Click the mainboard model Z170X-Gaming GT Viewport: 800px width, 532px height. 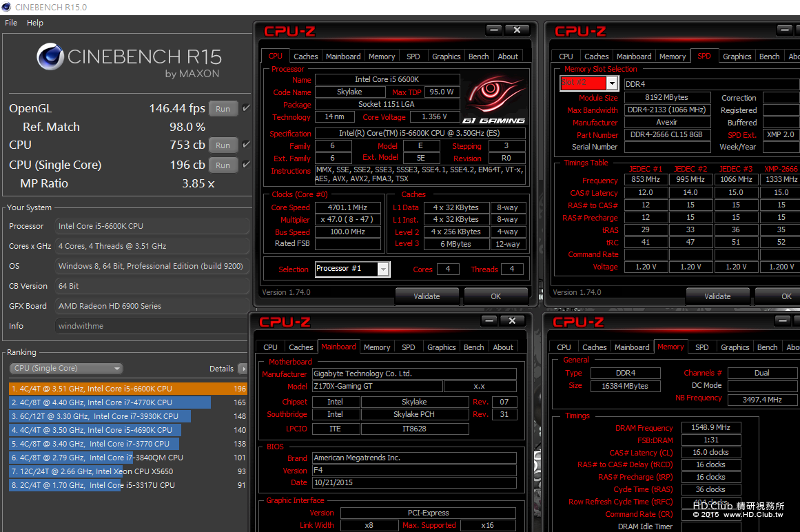378,386
